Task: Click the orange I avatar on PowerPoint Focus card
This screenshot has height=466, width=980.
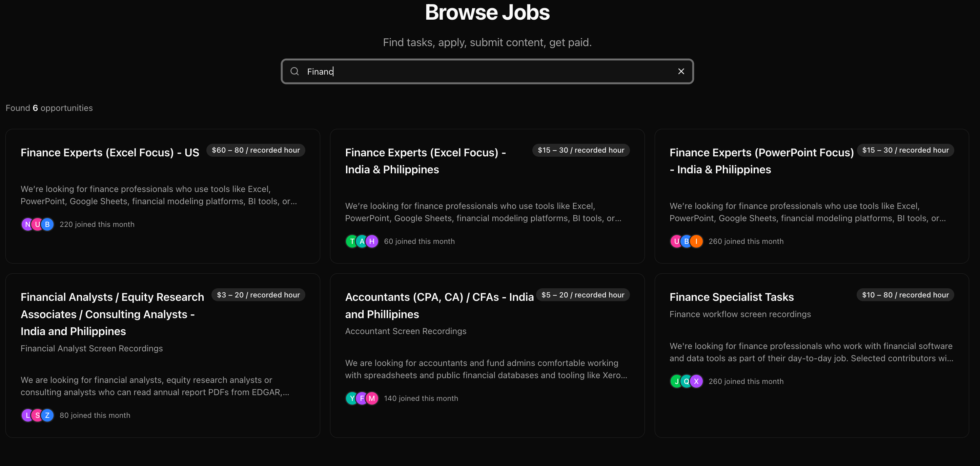Action: [696, 241]
